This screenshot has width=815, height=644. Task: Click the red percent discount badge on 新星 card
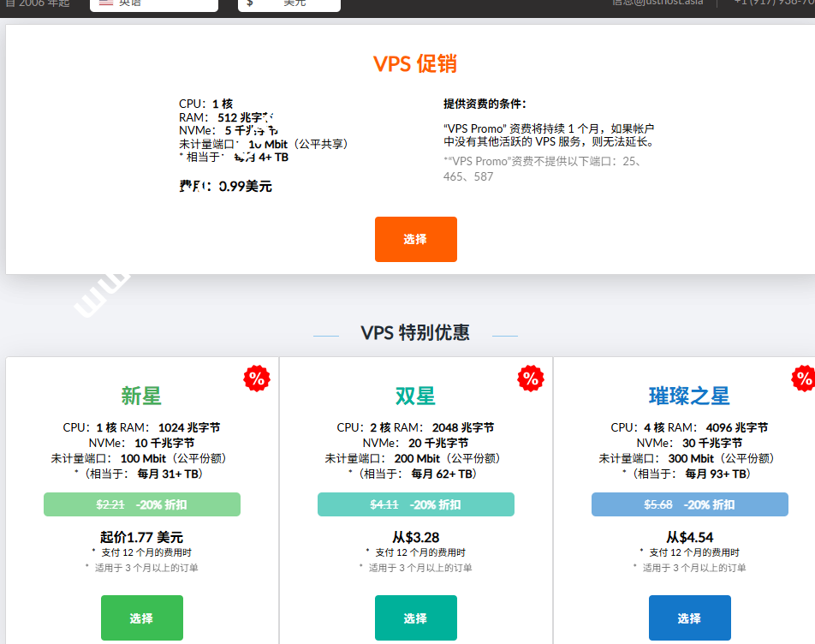257,378
